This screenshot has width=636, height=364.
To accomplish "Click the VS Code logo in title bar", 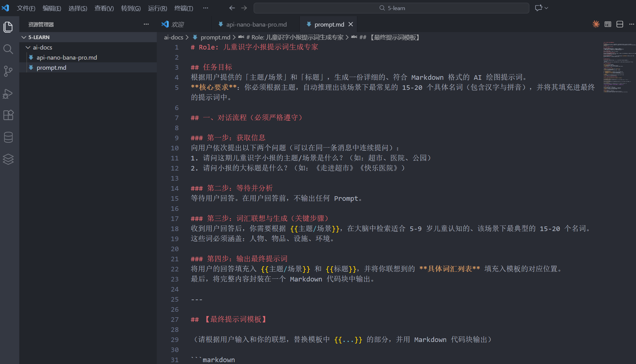I will 6,8.
